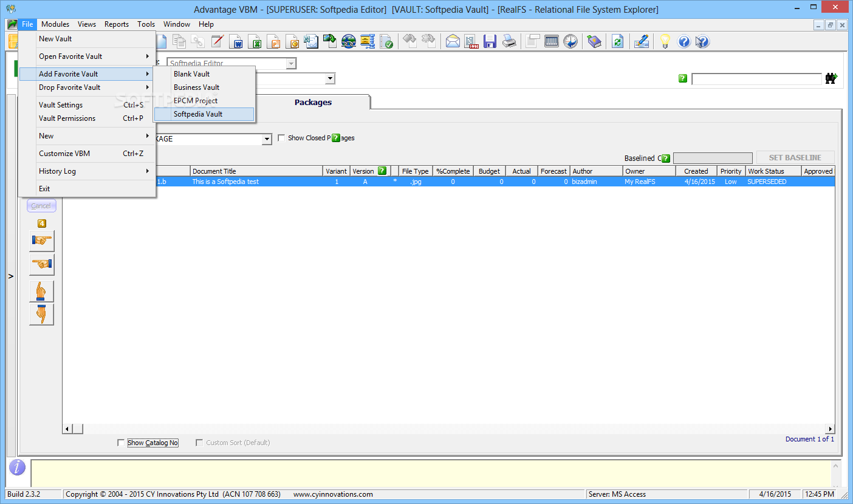The height and width of the screenshot is (504, 853).
Task: Click the floppy disk save icon
Action: pos(490,42)
